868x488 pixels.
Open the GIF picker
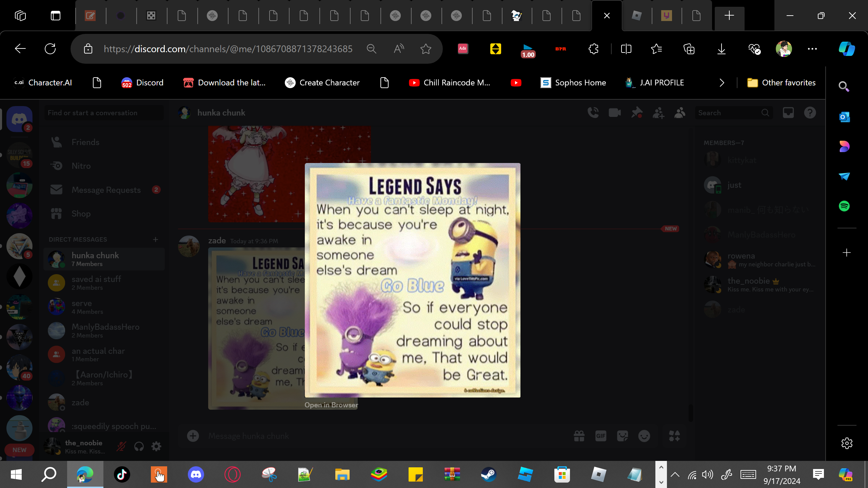coord(601,436)
